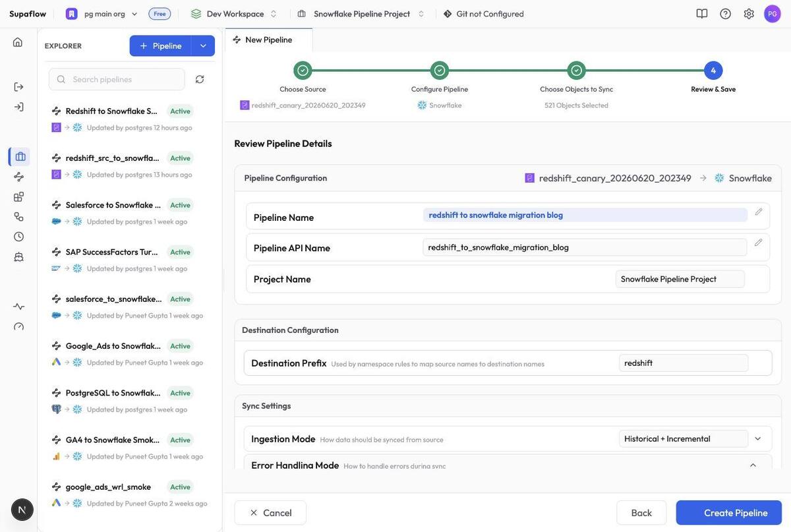
Task: Collapse the Error Handling Mode section chevron
Action: pyautogui.click(x=753, y=465)
